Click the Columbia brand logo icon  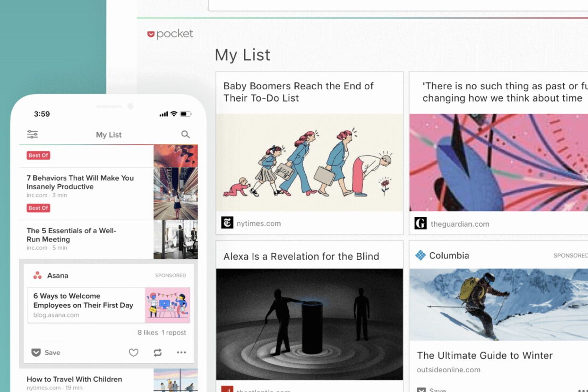420,256
